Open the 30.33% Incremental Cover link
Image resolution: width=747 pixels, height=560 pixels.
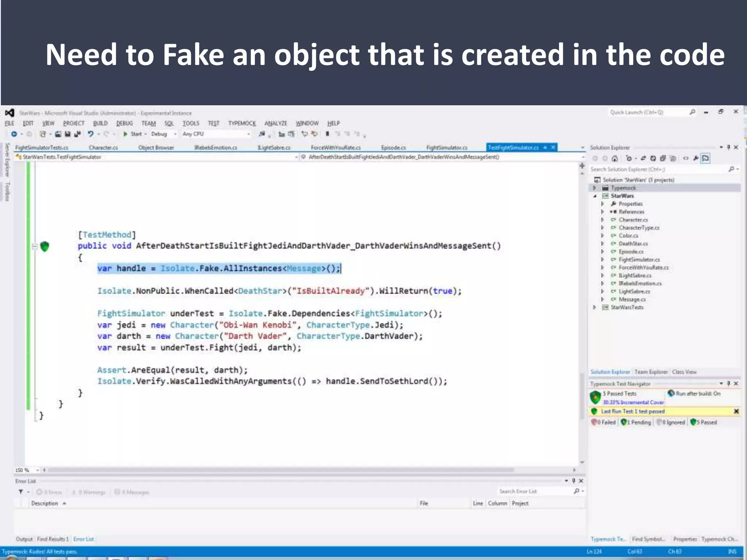[x=633, y=402]
